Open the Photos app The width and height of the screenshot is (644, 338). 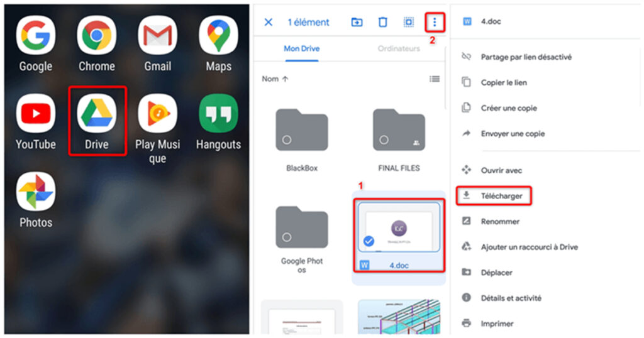click(x=36, y=191)
